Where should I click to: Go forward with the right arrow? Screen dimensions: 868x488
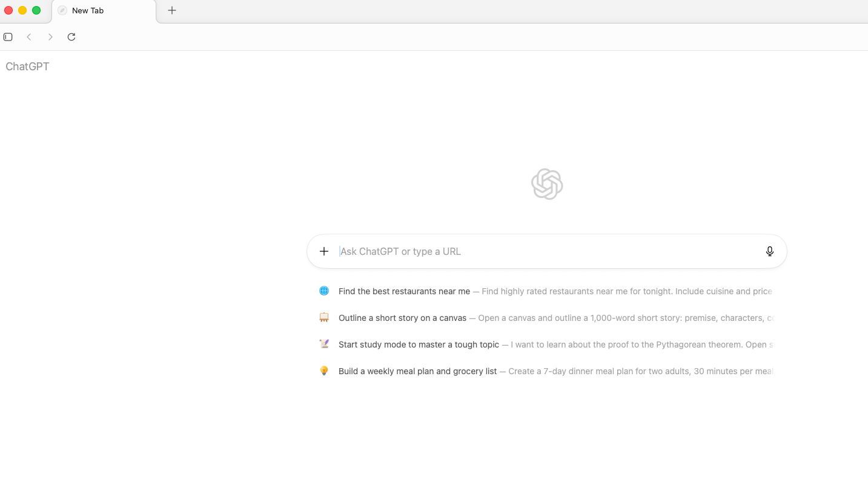(x=50, y=37)
